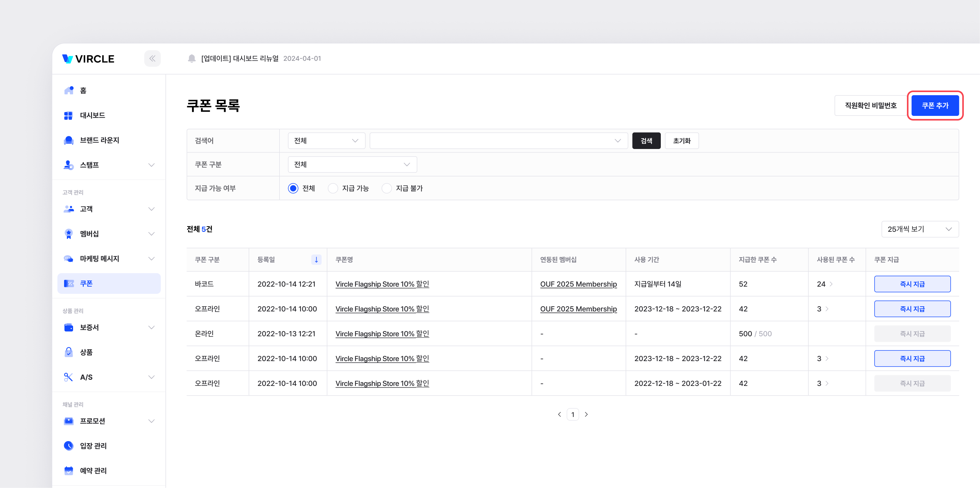The height and width of the screenshot is (488, 980).
Task: Expand the 스탬프 sidebar submenu
Action: click(x=151, y=165)
